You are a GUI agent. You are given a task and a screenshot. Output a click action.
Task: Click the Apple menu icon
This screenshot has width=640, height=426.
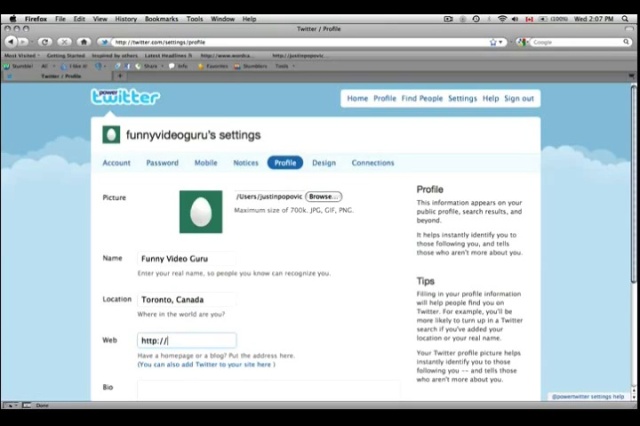click(x=13, y=19)
